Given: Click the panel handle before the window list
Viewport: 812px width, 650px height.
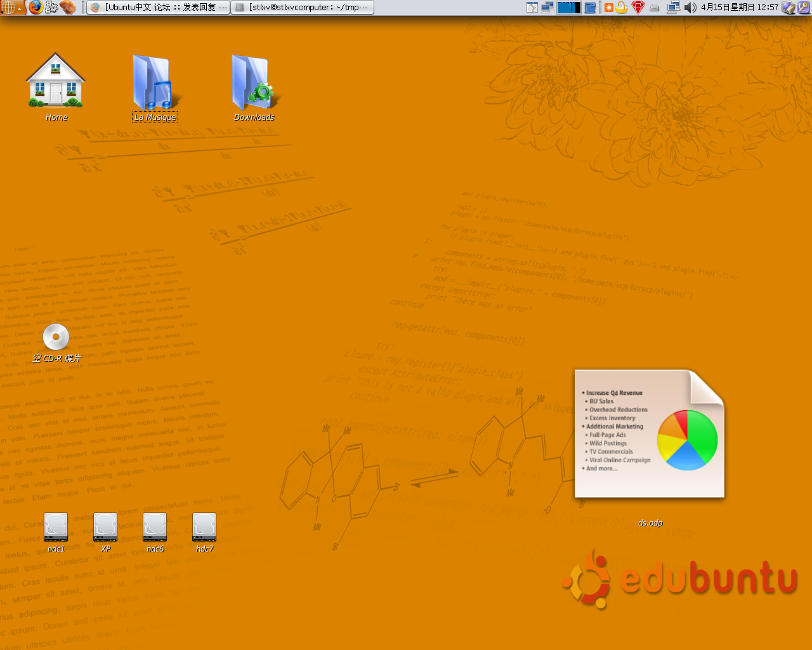Looking at the screenshot, I should pos(82,8).
